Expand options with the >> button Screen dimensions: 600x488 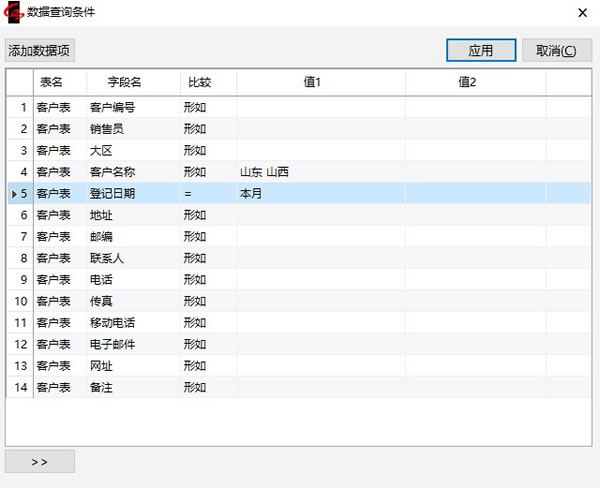click(40, 461)
